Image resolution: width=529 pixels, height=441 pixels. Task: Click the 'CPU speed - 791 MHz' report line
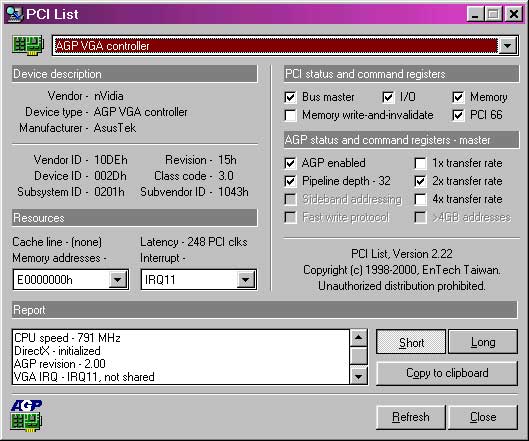(x=67, y=338)
